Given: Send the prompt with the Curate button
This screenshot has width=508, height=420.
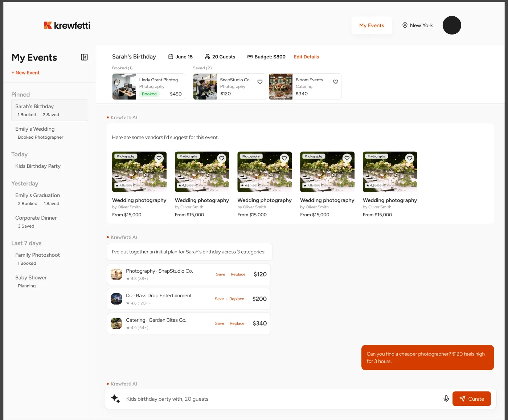Looking at the screenshot, I should point(471,399).
